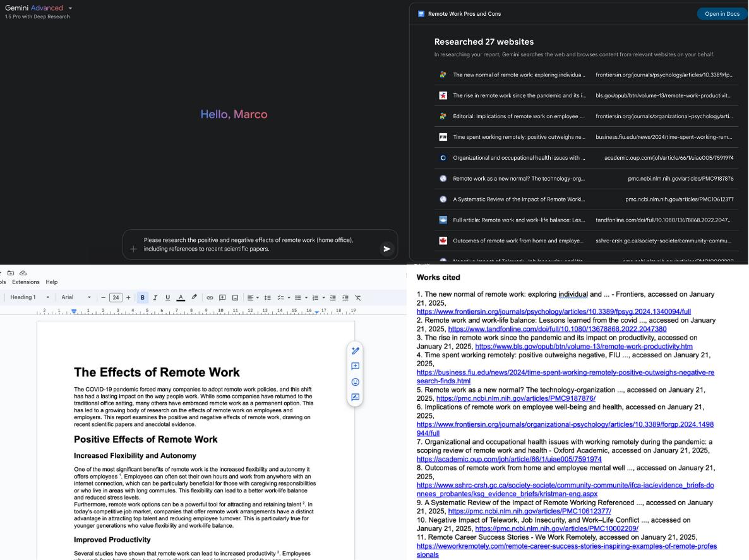
Task: Open the Help menu
Action: [x=52, y=282]
